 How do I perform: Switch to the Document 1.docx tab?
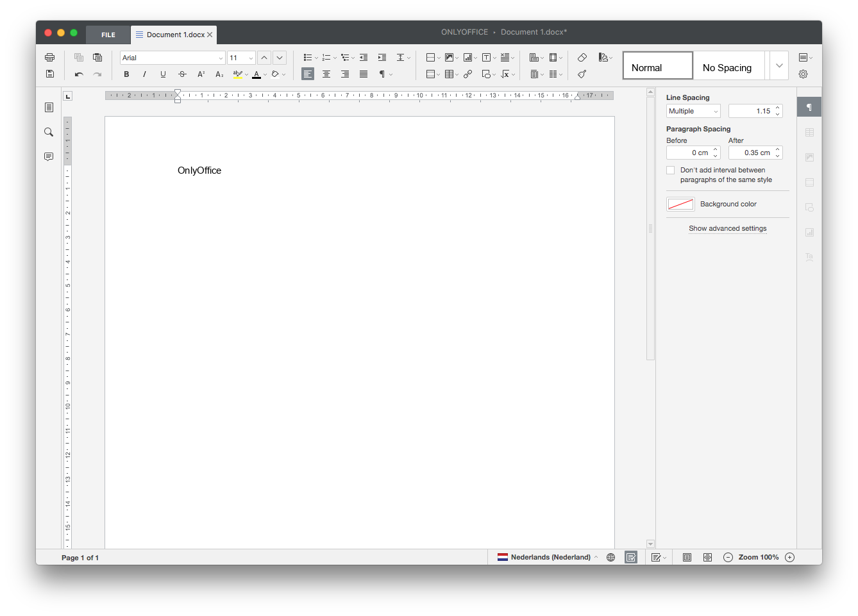170,35
